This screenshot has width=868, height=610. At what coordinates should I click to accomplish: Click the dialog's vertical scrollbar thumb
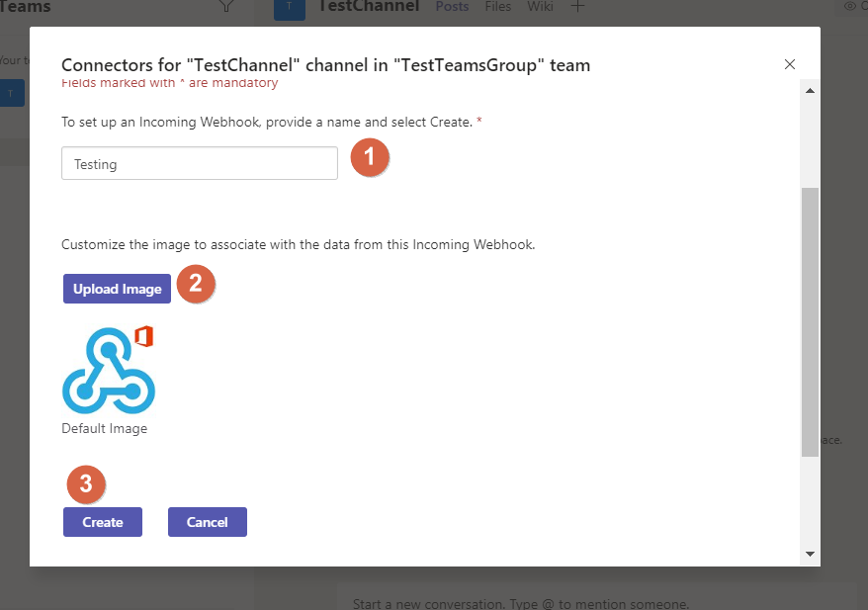tap(810, 322)
